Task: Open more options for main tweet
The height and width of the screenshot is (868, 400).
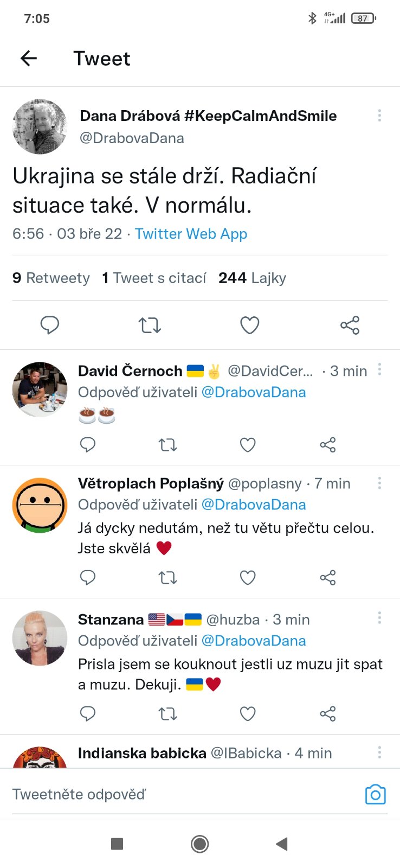Action: (x=379, y=116)
